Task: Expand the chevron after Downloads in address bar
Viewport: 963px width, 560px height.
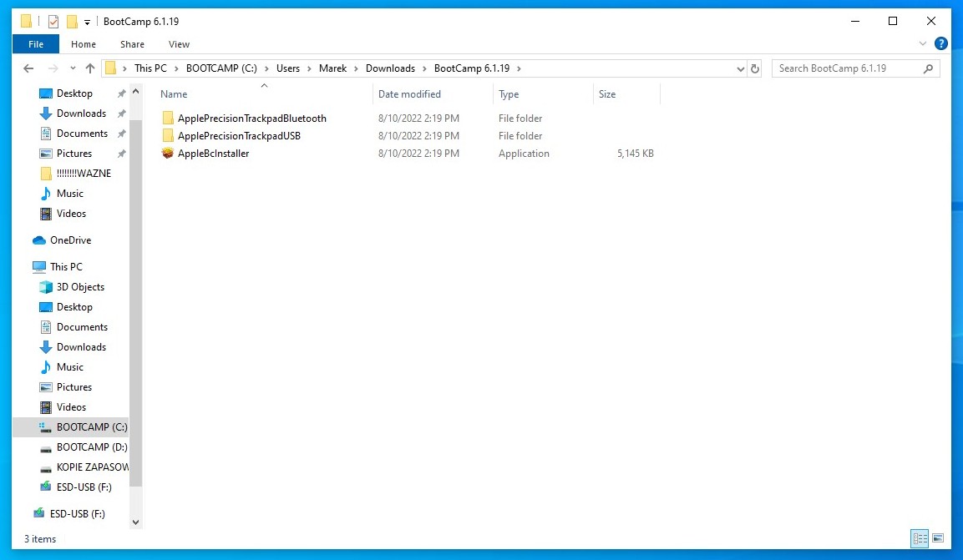Action: tap(424, 68)
